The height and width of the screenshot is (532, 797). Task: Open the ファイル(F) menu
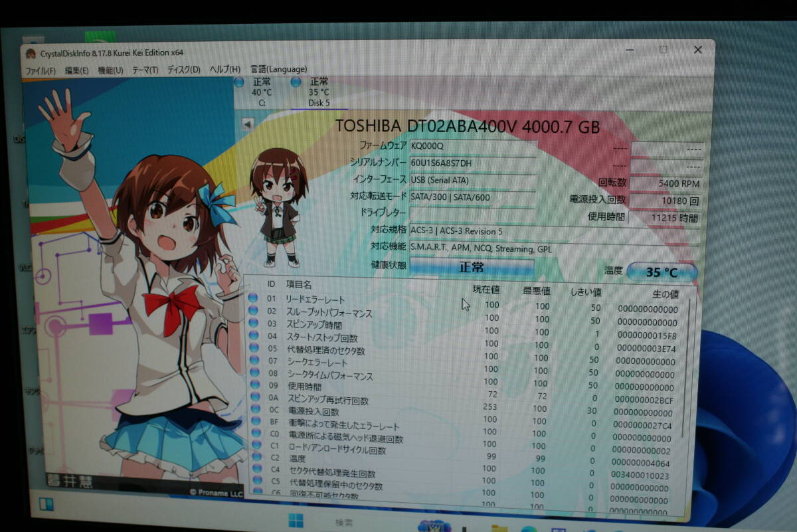[40, 70]
